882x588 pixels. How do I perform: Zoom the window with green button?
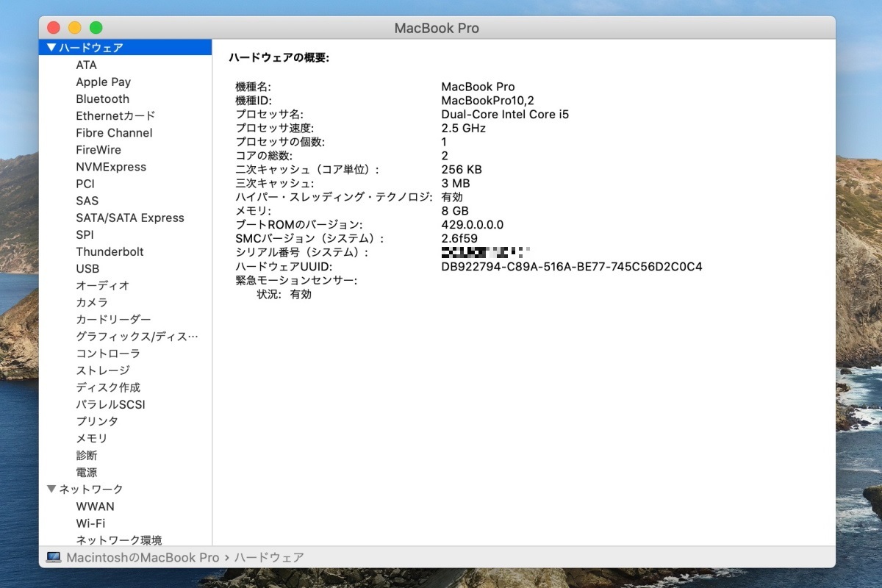click(x=96, y=28)
